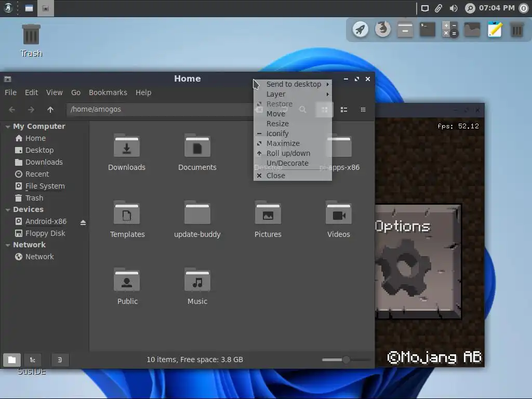This screenshot has width=532, height=399.
Task: Open the calculator from the dock
Action: [x=450, y=30]
